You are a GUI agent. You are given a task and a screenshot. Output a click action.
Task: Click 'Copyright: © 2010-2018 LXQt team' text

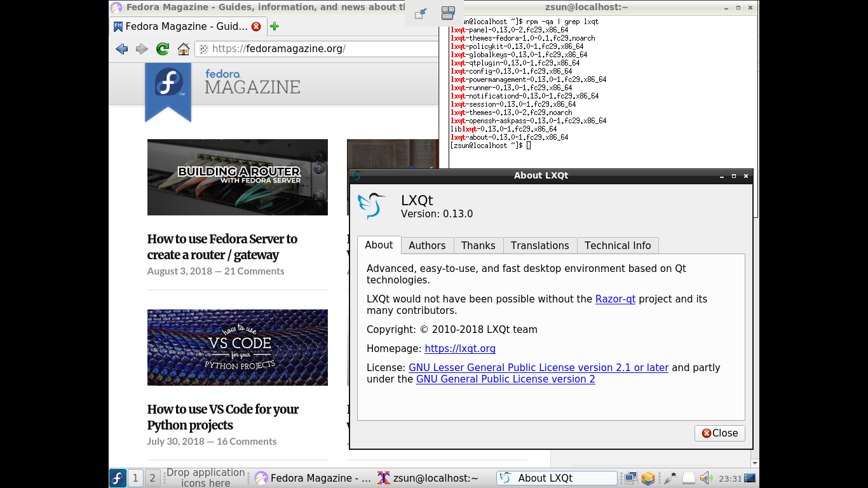coord(452,330)
